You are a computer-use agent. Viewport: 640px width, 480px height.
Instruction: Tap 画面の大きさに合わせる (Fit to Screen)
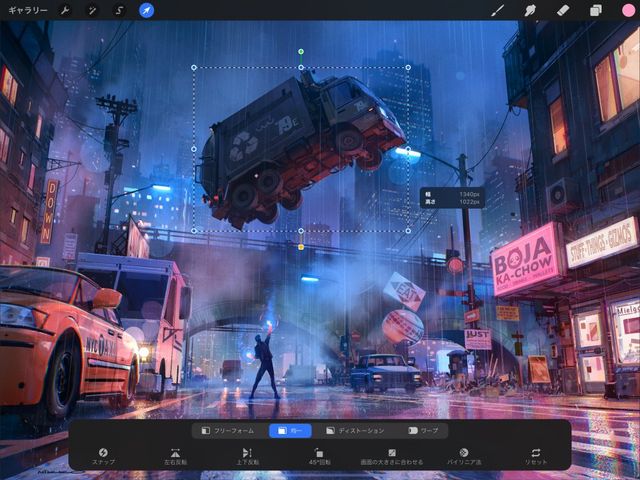pyautogui.click(x=391, y=456)
